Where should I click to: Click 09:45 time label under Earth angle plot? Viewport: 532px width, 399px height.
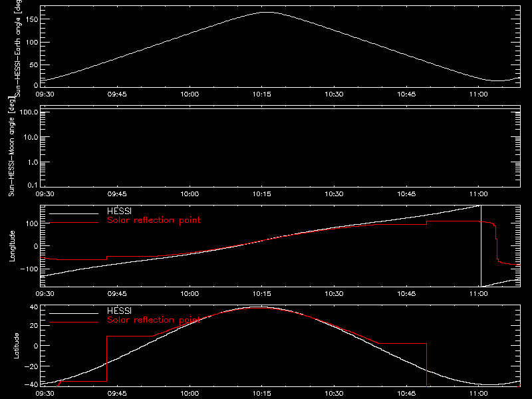117,94
